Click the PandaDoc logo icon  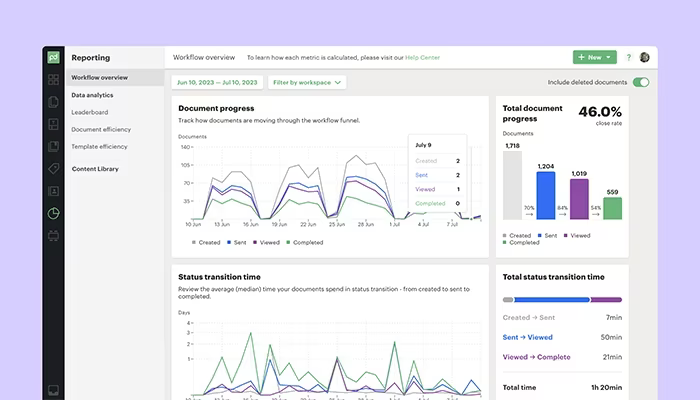[x=54, y=57]
